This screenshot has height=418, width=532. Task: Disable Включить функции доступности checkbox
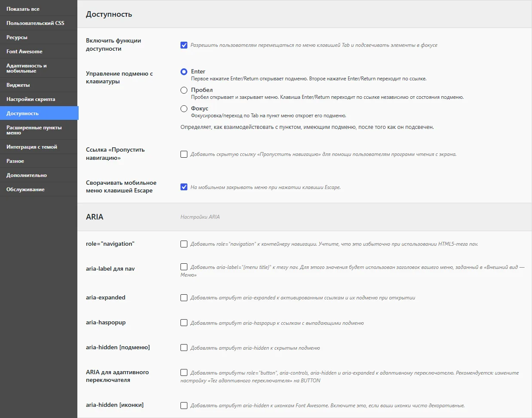(x=184, y=45)
